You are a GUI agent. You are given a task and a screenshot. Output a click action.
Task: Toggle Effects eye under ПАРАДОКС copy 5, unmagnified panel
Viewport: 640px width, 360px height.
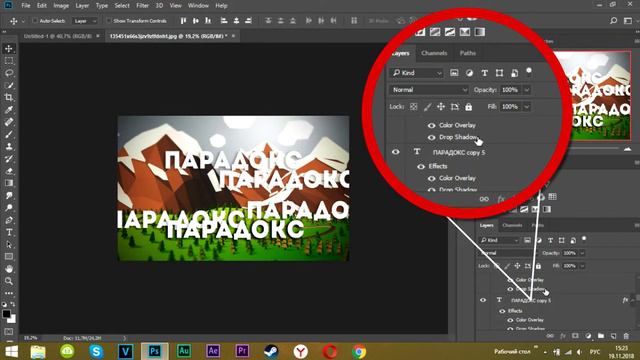(x=502, y=311)
